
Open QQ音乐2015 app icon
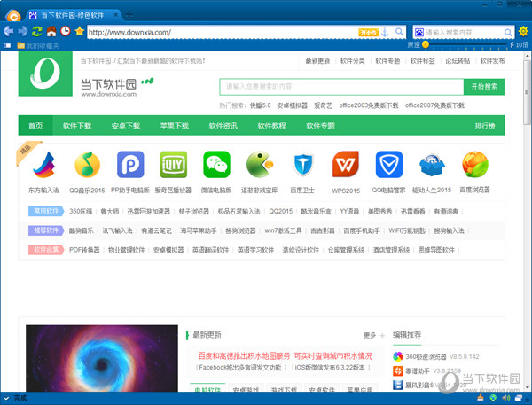point(87,165)
